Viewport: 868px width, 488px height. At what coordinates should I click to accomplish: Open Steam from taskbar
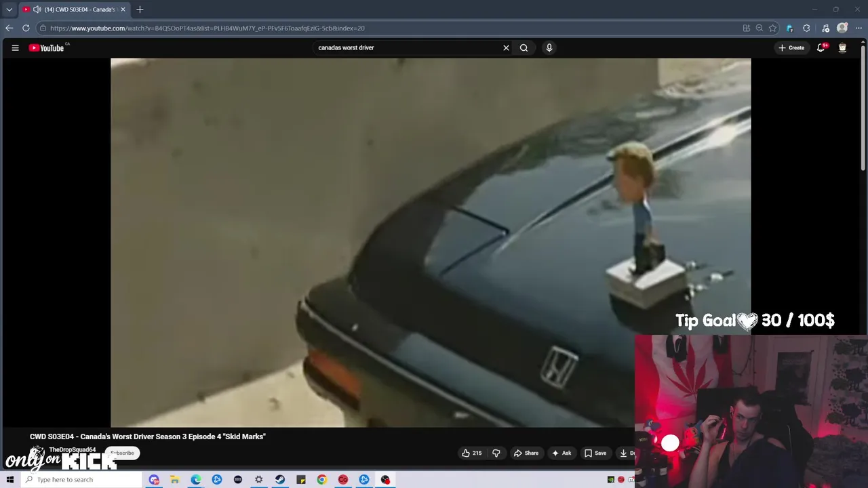pyautogui.click(x=279, y=479)
